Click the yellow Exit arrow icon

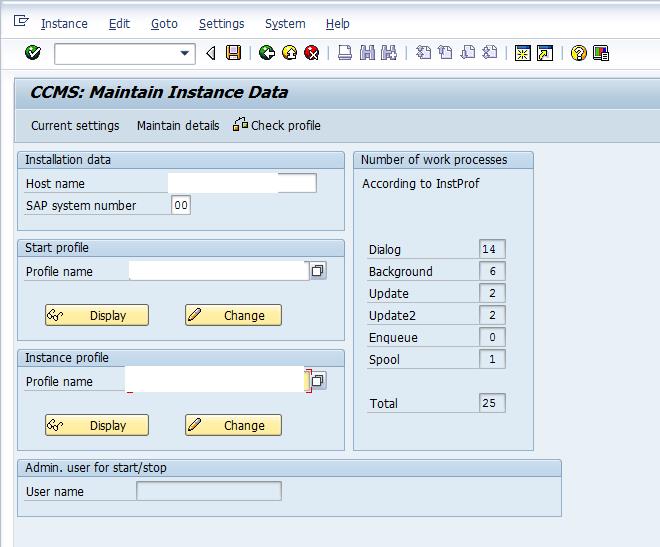(x=289, y=53)
